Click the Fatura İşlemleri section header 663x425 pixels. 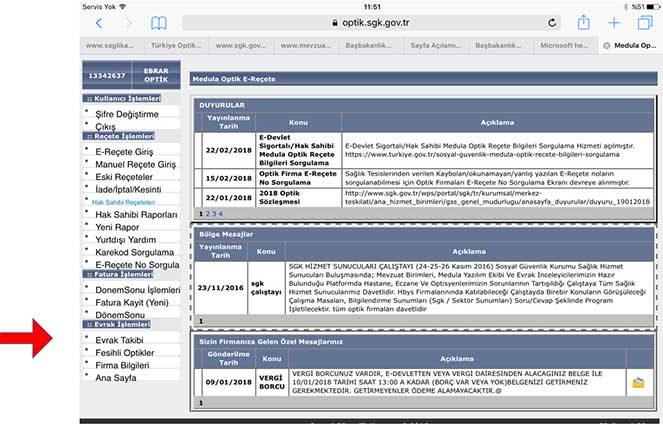[118, 274]
